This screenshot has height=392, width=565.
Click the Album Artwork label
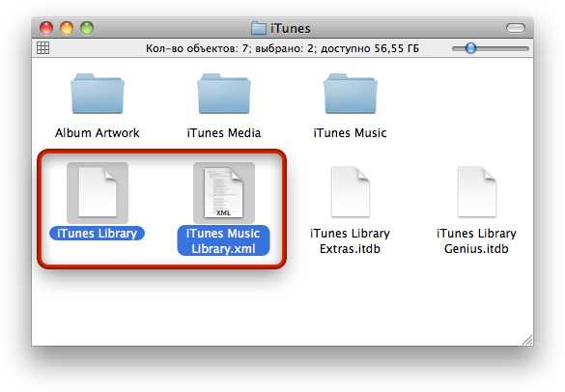(x=98, y=133)
